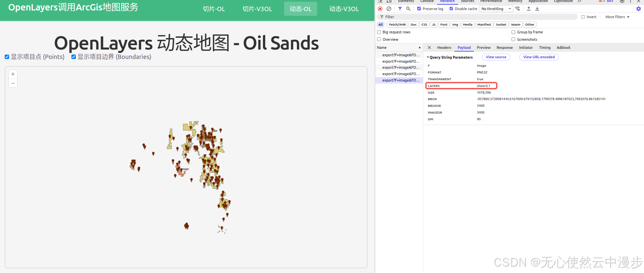Enable Screenshots option

513,39
